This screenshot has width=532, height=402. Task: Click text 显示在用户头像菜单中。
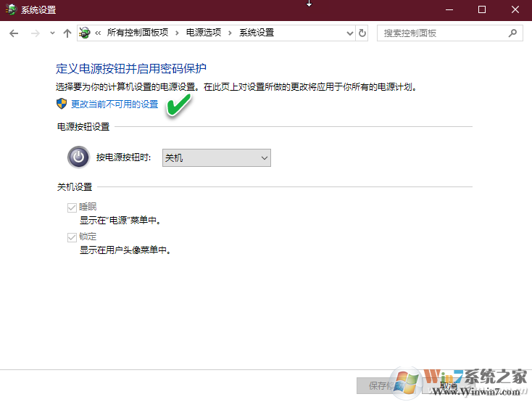tap(125, 250)
